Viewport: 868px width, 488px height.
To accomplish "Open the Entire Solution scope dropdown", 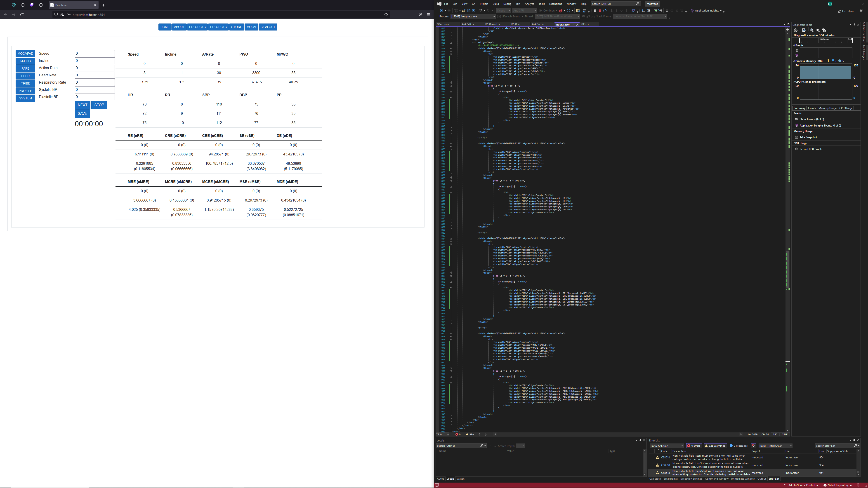I will tap(667, 446).
